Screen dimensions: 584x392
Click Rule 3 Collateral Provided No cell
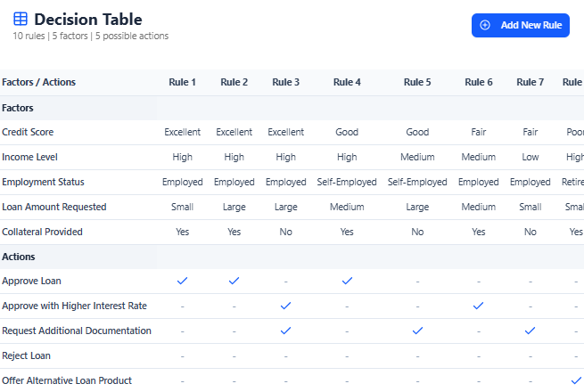click(285, 232)
